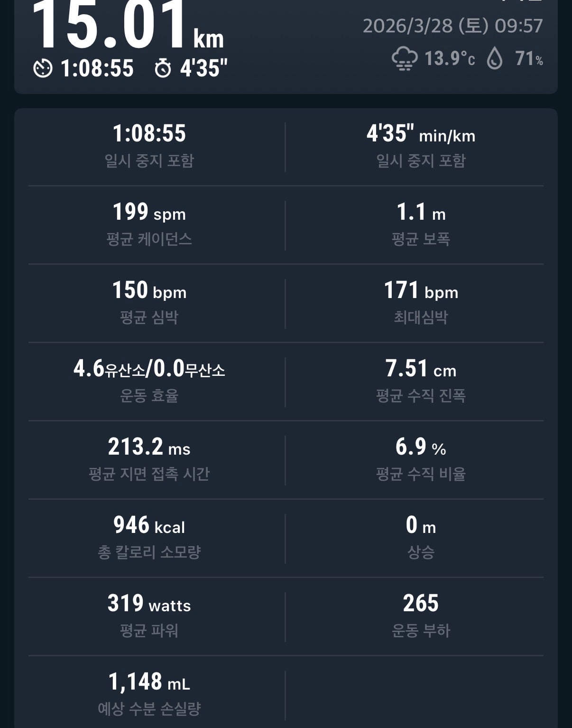Tap the humidity droplet icon
This screenshot has width=572, height=728.
click(495, 59)
